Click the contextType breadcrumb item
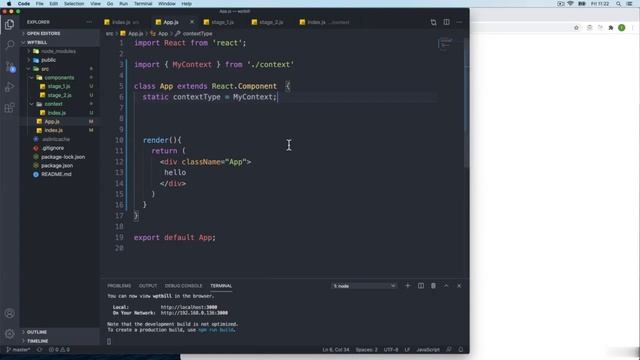640x360 pixels. point(194,33)
